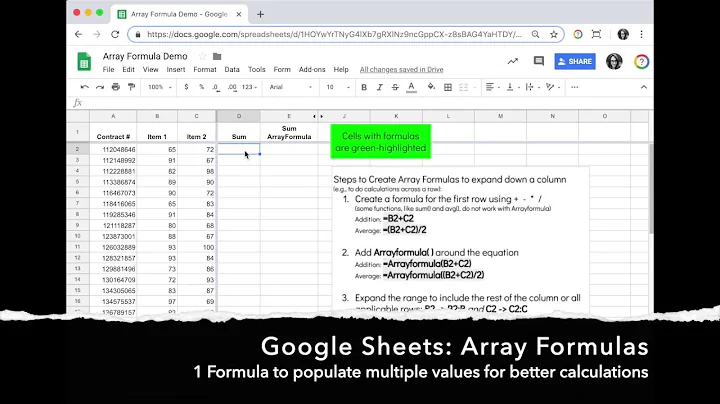This screenshot has width=720, height=404.
Task: Reload the browser page
Action: click(x=115, y=34)
